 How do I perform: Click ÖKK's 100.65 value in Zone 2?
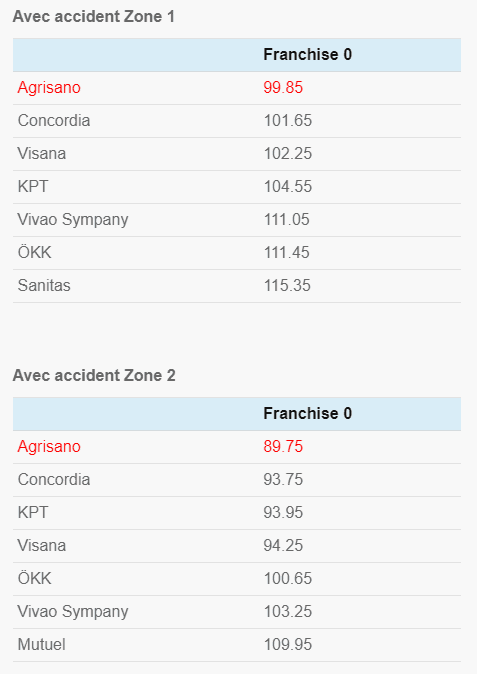[x=287, y=579]
